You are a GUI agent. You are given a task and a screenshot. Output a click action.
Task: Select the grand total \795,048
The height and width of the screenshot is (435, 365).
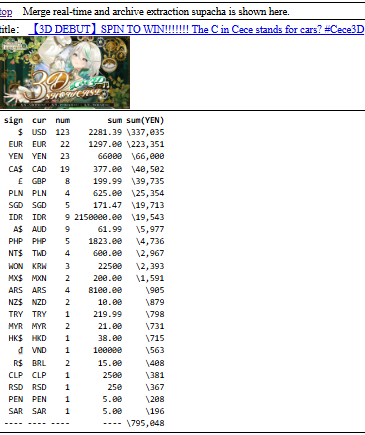(x=145, y=423)
